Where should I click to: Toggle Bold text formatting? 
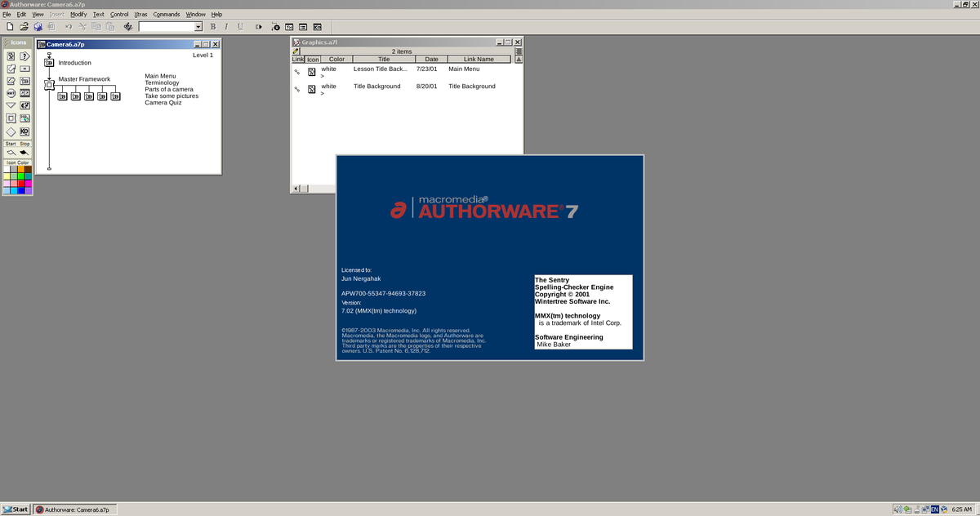coord(214,26)
